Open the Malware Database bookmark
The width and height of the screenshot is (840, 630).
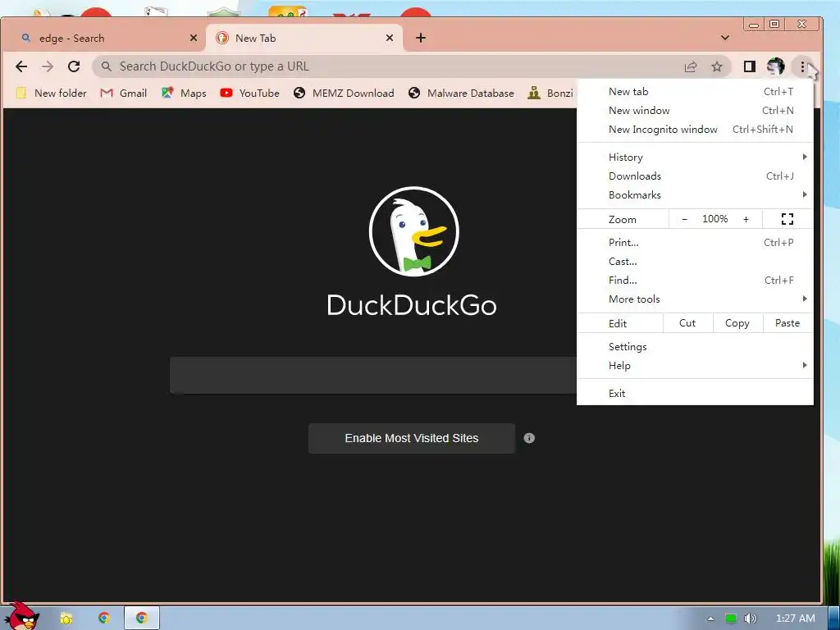pyautogui.click(x=461, y=94)
